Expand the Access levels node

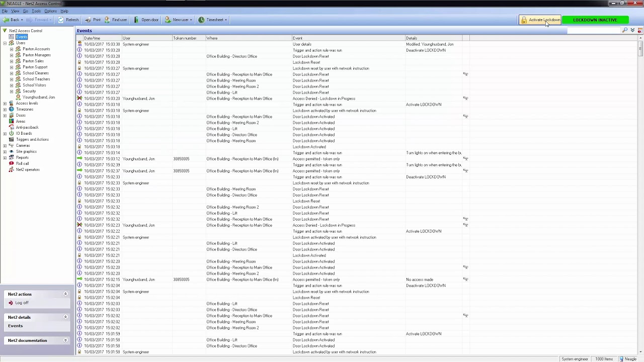pyautogui.click(x=5, y=103)
